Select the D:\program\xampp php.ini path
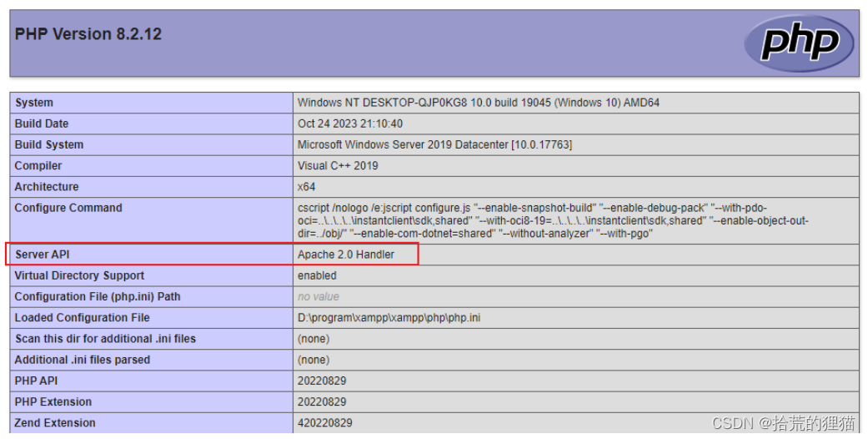Image resolution: width=868 pixels, height=439 pixels. click(389, 318)
